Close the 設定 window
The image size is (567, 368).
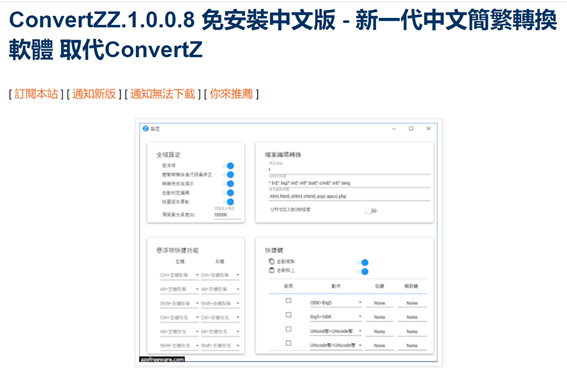coord(429,129)
